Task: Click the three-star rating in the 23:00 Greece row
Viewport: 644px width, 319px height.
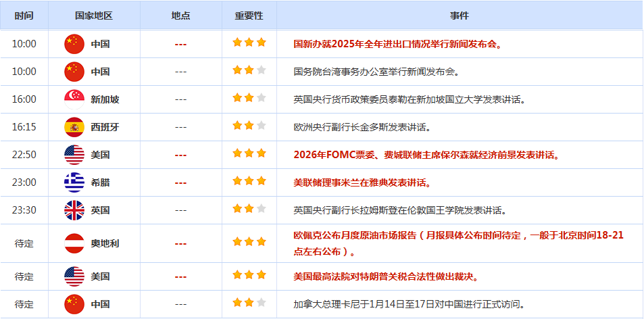Action: pyautogui.click(x=249, y=181)
